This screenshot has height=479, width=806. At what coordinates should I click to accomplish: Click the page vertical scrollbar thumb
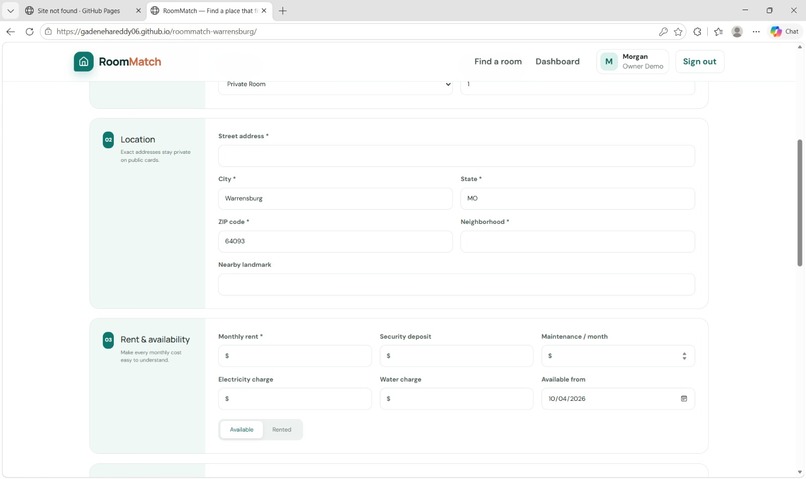799,203
